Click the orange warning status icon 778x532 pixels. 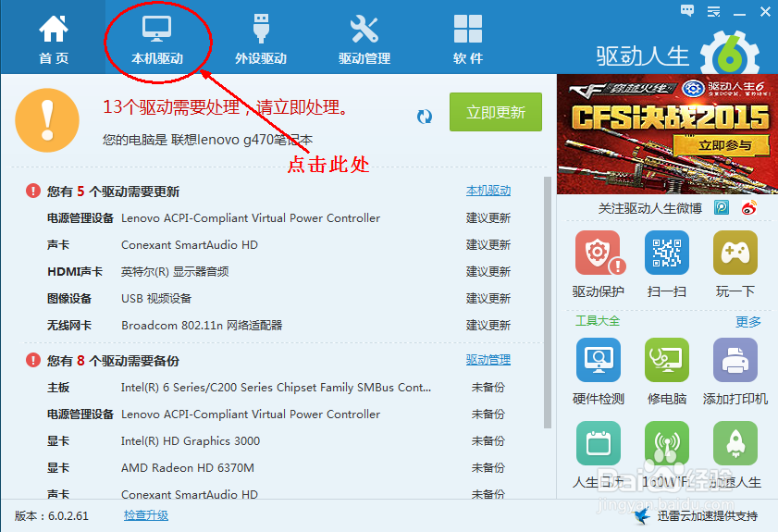47,120
